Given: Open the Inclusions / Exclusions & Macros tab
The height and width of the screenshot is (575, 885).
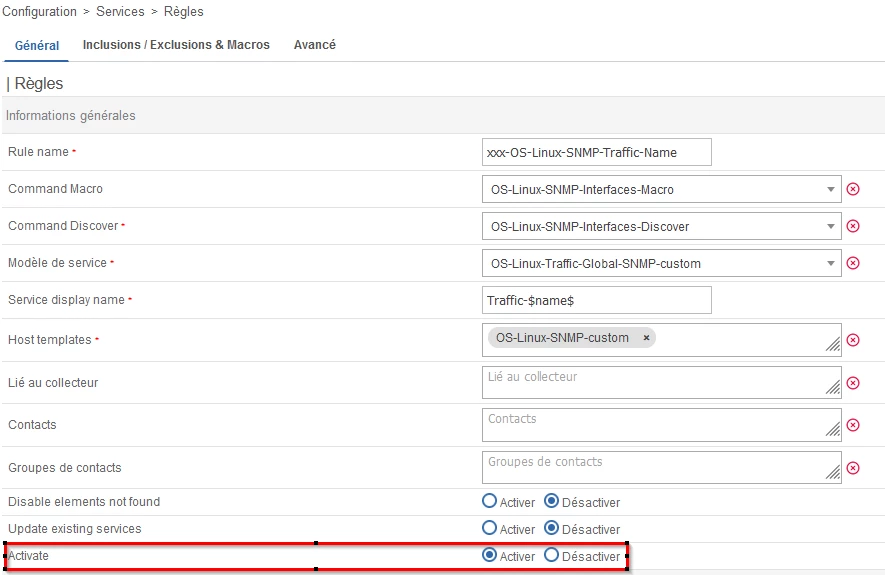Looking at the screenshot, I should (176, 45).
